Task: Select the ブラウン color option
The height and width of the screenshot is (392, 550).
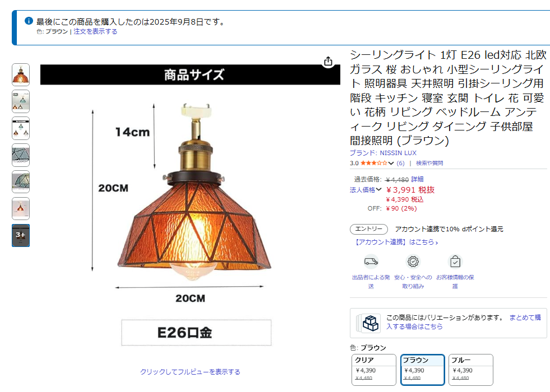Action: [423, 370]
